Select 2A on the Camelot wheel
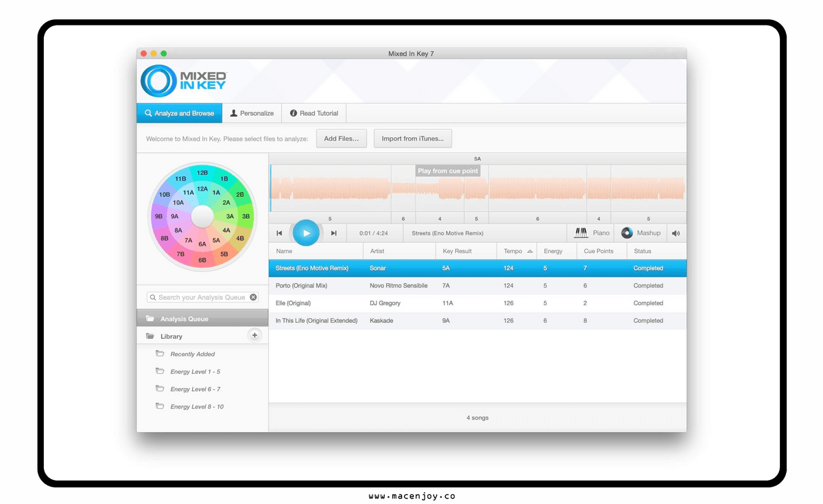 tap(226, 203)
